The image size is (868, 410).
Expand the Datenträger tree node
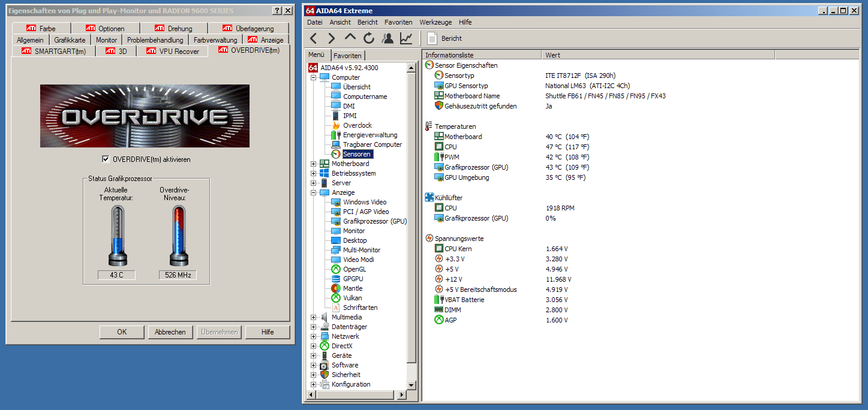313,327
